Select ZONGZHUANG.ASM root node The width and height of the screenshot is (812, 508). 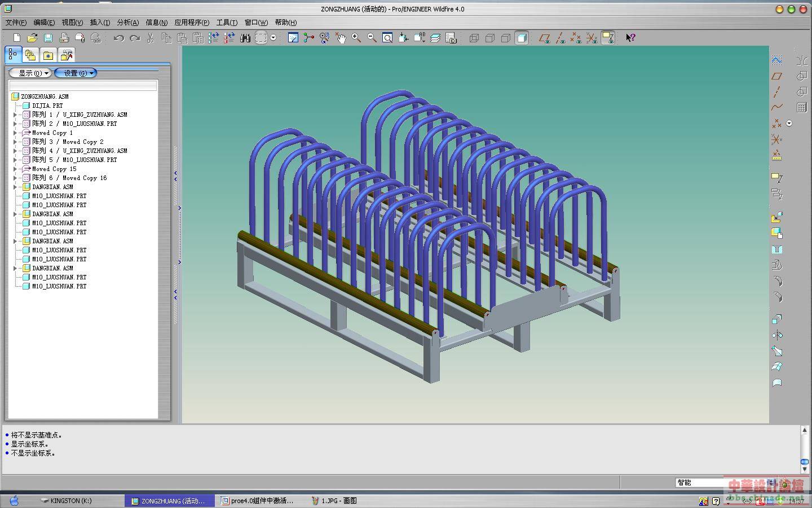45,97
